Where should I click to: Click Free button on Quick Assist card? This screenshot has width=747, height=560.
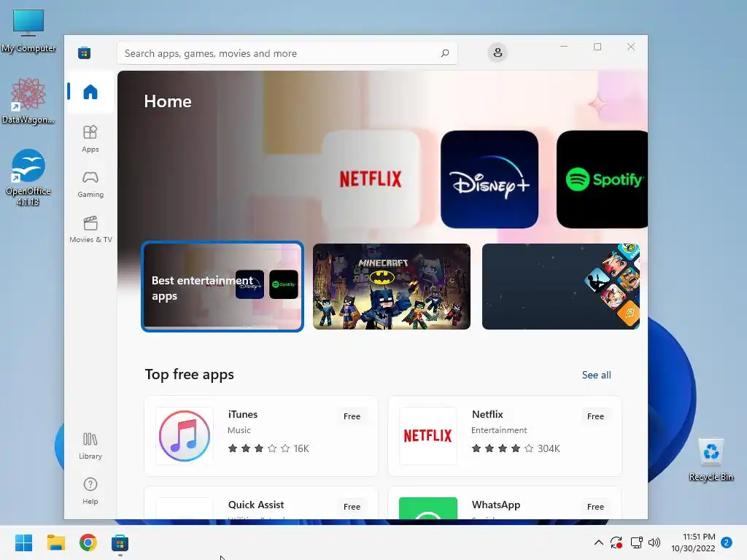(352, 507)
